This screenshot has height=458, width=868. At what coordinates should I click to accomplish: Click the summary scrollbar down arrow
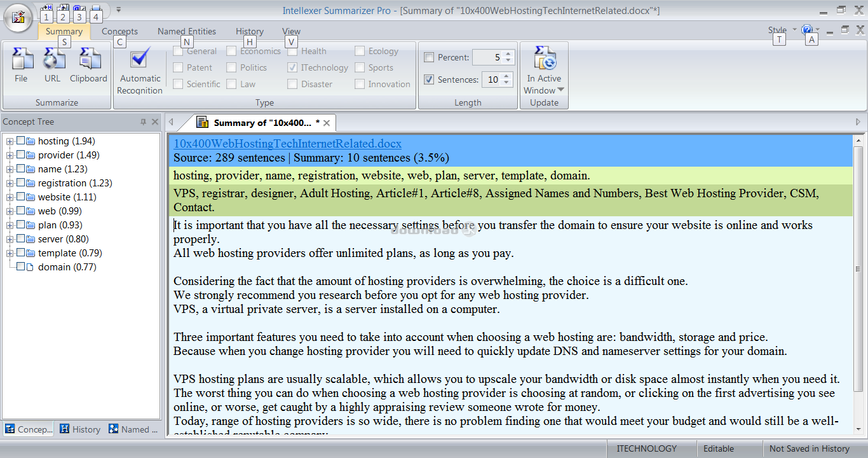click(858, 429)
